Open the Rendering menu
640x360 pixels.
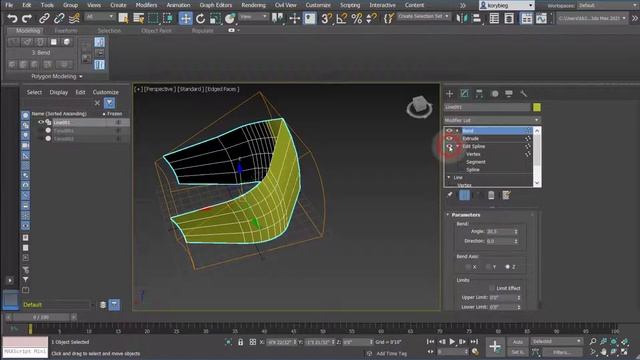click(253, 5)
